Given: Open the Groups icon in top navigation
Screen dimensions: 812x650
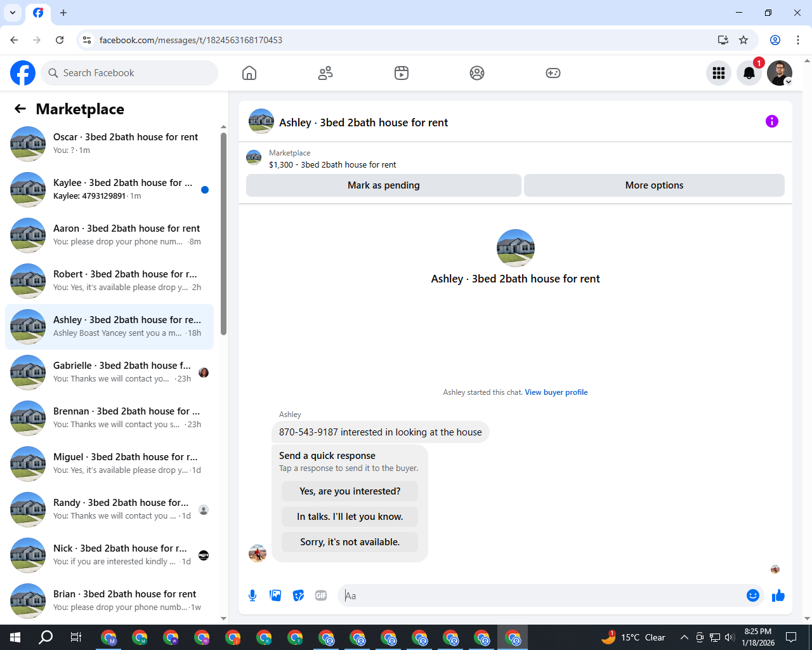Looking at the screenshot, I should (x=477, y=73).
